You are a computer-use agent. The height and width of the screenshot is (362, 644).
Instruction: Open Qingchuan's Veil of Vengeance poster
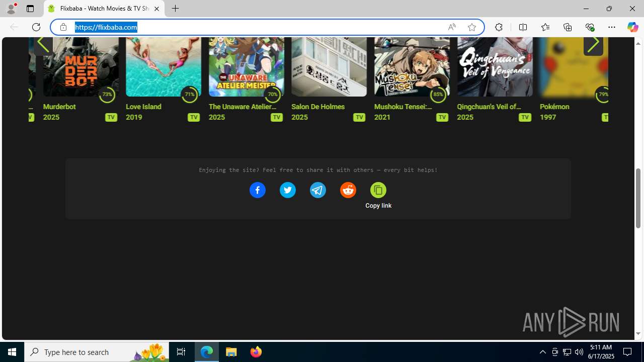coord(495,66)
